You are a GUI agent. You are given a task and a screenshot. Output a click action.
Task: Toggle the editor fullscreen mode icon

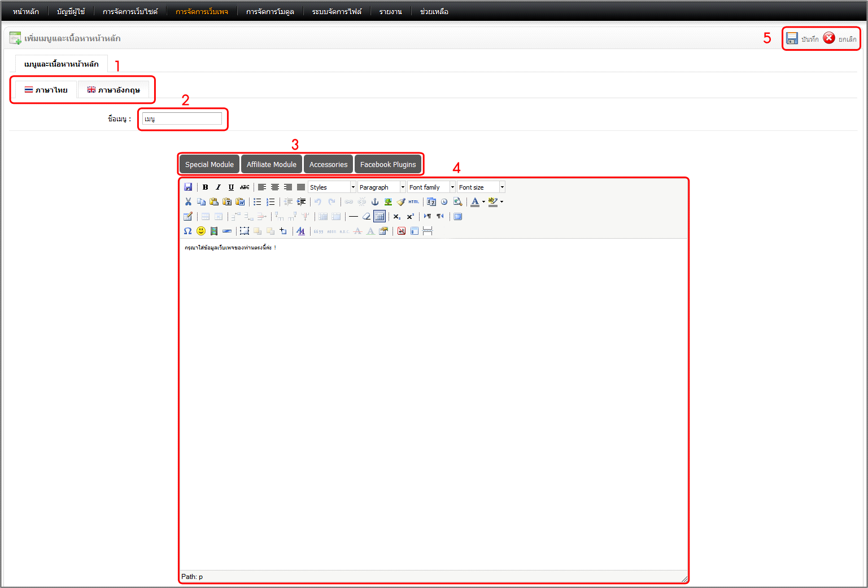tap(458, 216)
